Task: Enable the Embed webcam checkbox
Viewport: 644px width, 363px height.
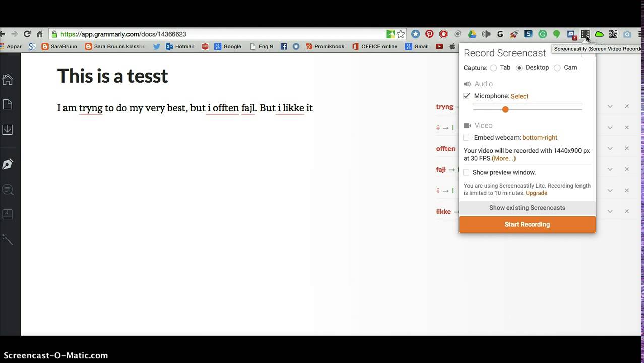Action: pyautogui.click(x=466, y=138)
